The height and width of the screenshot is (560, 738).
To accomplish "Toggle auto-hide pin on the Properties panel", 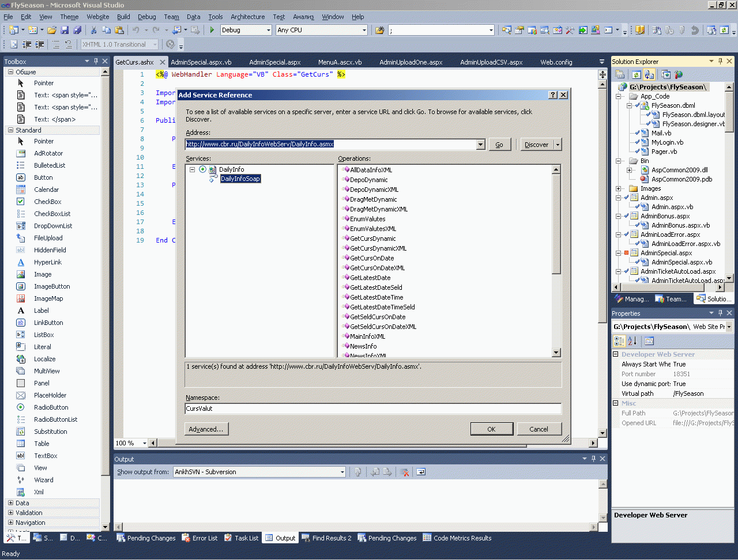I will [x=720, y=313].
